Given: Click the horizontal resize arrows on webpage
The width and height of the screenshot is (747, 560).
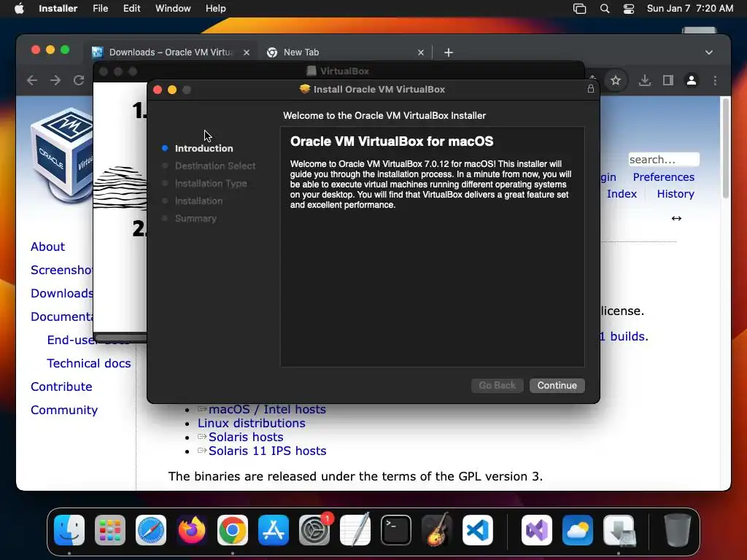Looking at the screenshot, I should [676, 219].
